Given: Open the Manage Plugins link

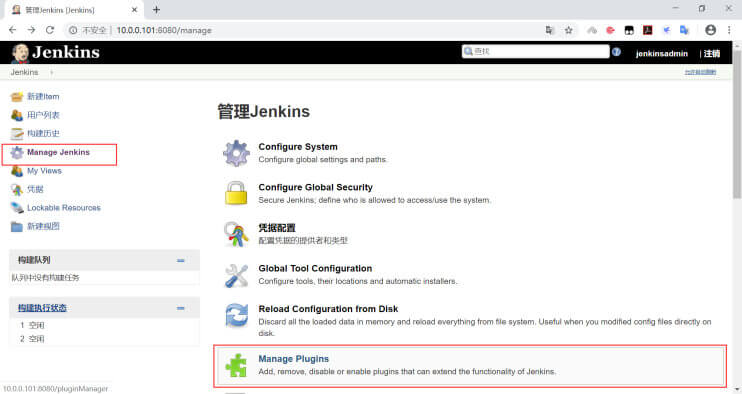Looking at the screenshot, I should [x=293, y=359].
